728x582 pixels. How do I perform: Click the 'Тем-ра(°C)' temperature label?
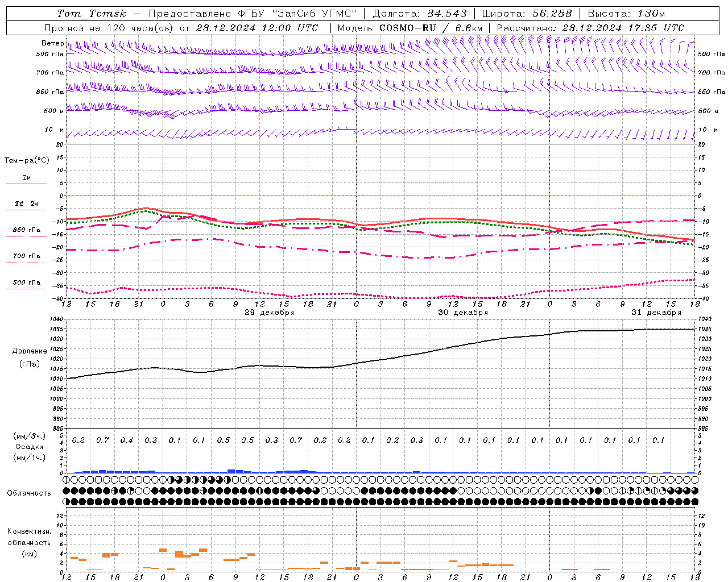27,161
